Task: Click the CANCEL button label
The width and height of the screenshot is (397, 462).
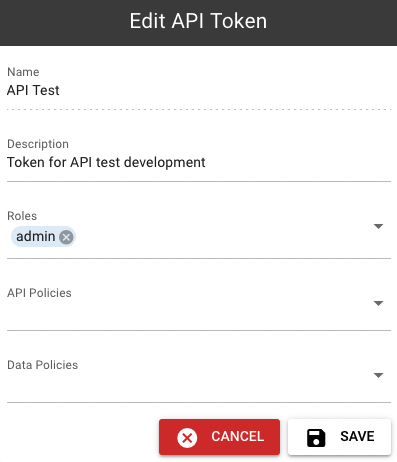Action: tap(238, 437)
